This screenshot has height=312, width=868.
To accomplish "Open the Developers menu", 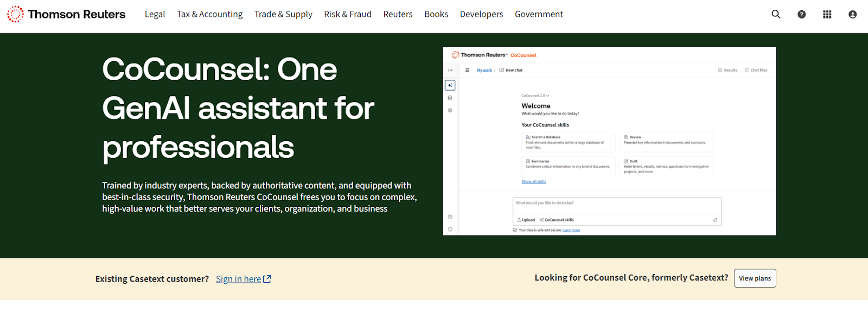I will (481, 14).
